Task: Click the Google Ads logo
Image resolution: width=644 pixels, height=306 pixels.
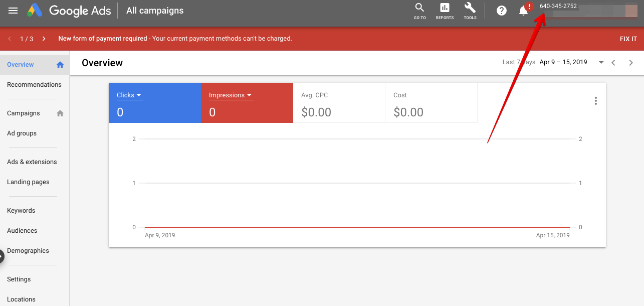Action: tap(69, 11)
